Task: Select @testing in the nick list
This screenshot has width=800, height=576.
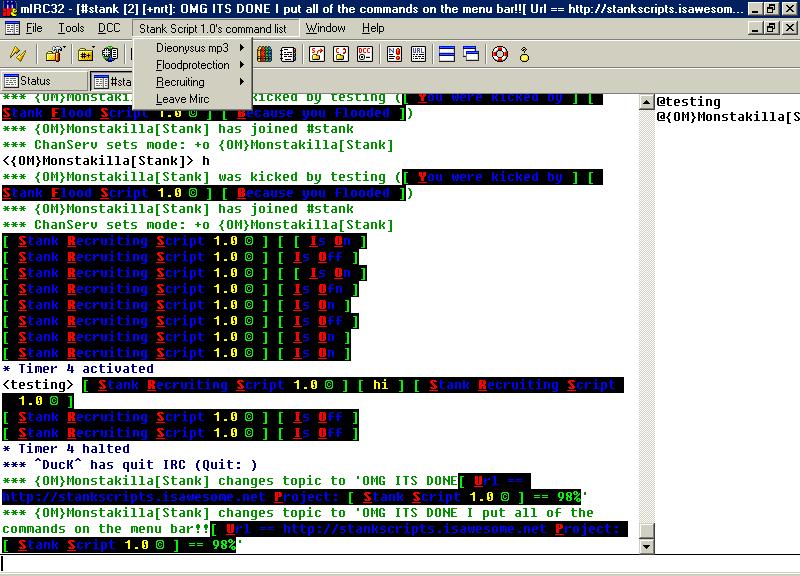Action: pos(688,102)
